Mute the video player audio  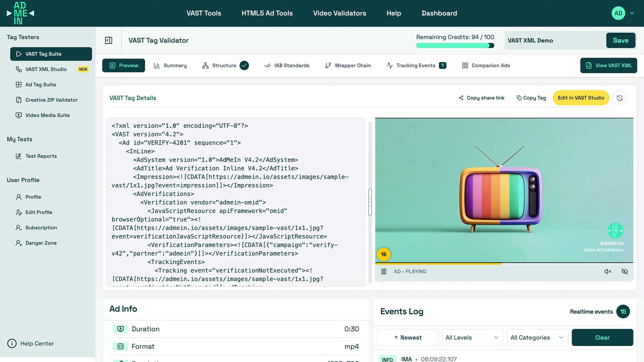608,271
